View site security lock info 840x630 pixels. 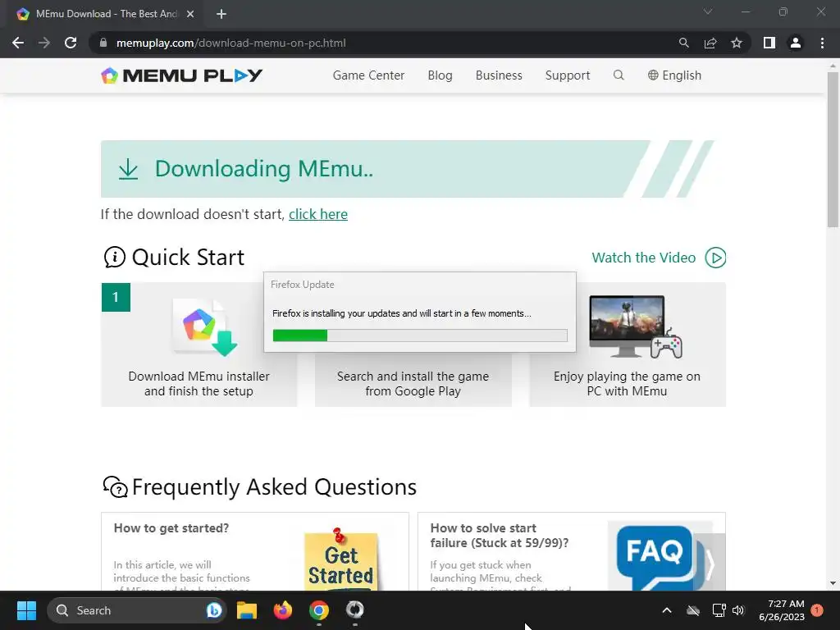(x=103, y=43)
